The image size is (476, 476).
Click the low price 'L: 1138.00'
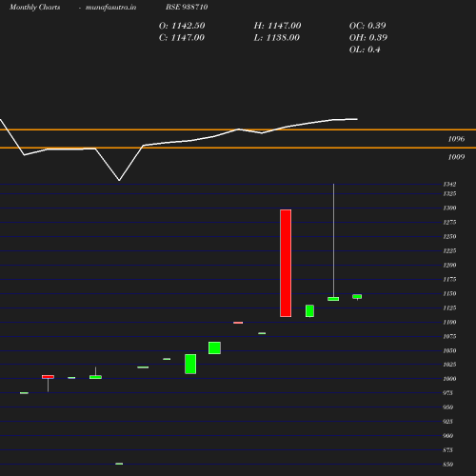pos(277,38)
